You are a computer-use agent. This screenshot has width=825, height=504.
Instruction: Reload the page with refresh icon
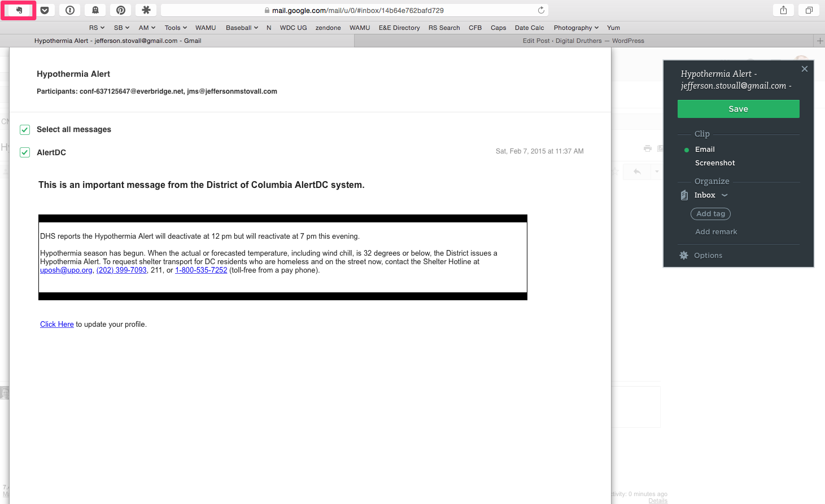[541, 10]
